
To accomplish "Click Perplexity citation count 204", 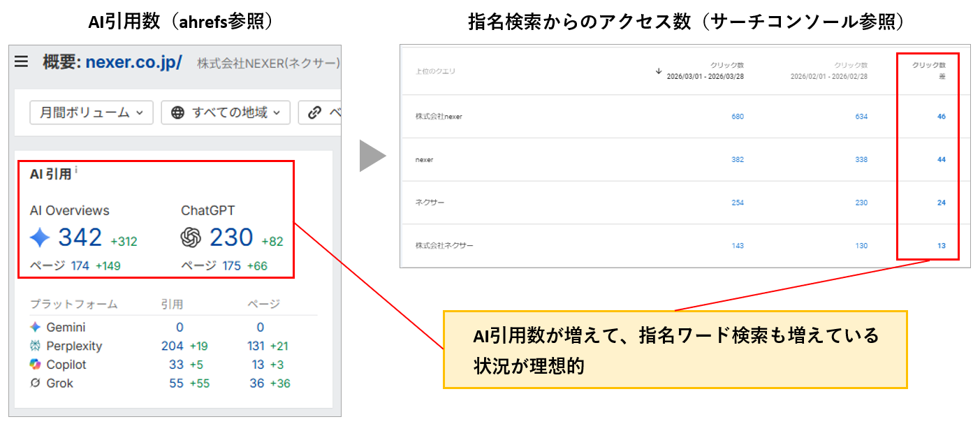I will 173,346.
